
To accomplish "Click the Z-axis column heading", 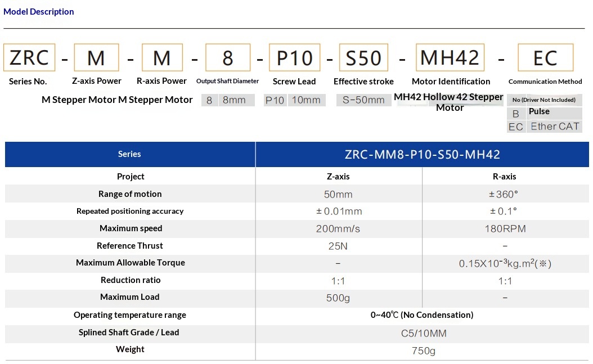I will [338, 177].
